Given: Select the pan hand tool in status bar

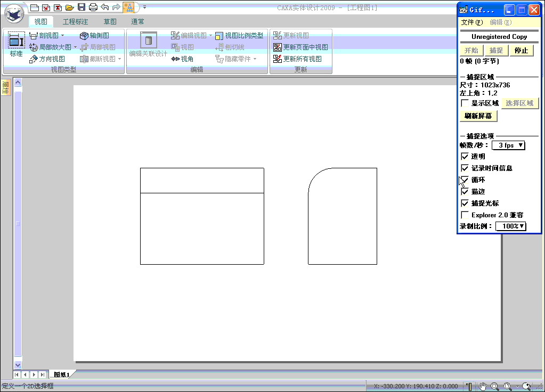Looking at the screenshot, I should coord(483,386).
